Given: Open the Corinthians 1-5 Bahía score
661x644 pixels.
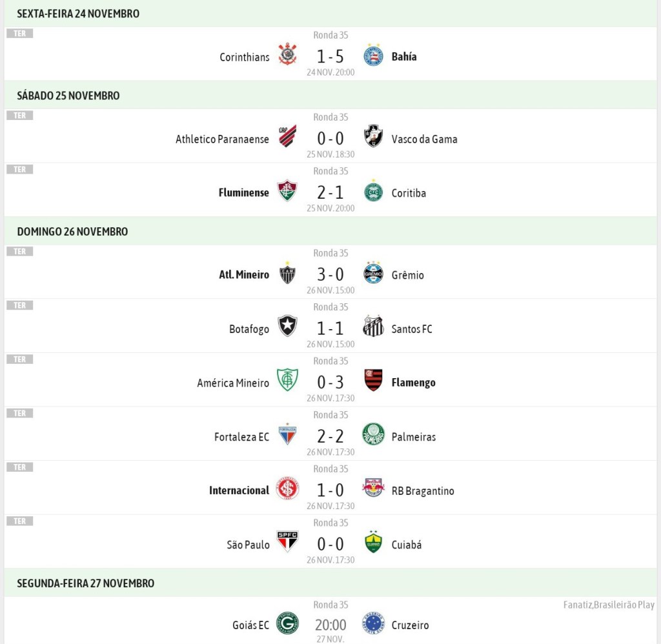Looking at the screenshot, I should pos(330,57).
